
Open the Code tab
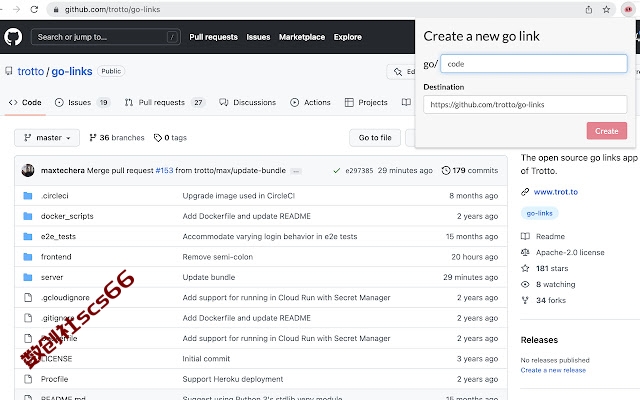(25, 102)
